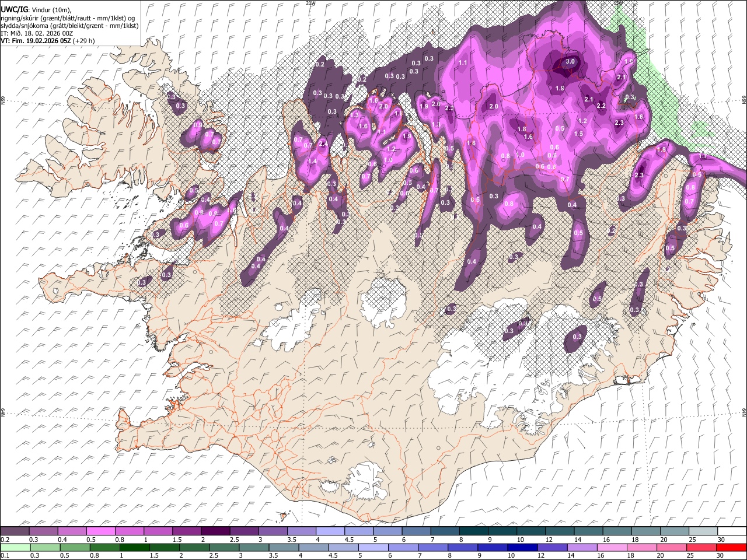Click upper legend swatch between 3.5 and 4

(x=302, y=531)
